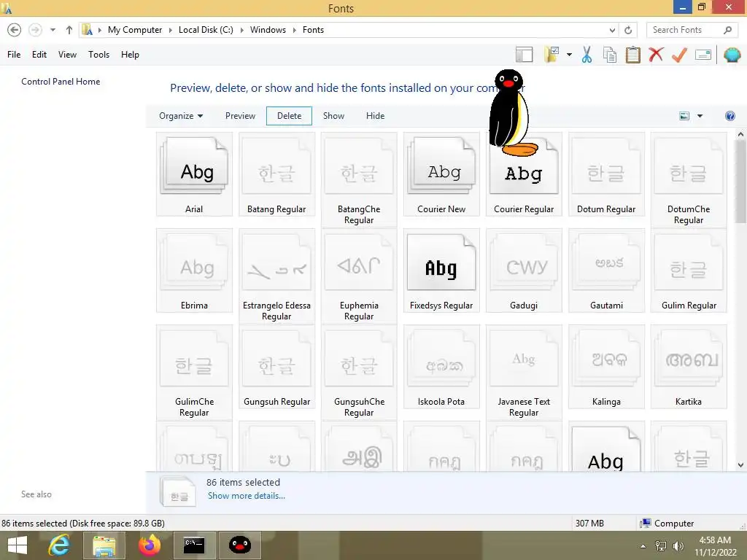Viewport: 747px width, 560px height.
Task: Open folder options toolbar dropdown arrow
Action: coord(569,55)
